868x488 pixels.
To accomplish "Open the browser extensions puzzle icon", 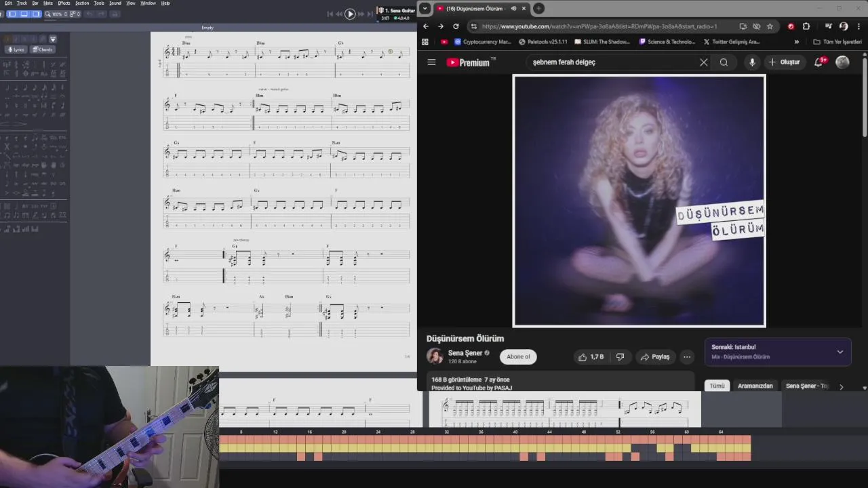I will tap(806, 26).
